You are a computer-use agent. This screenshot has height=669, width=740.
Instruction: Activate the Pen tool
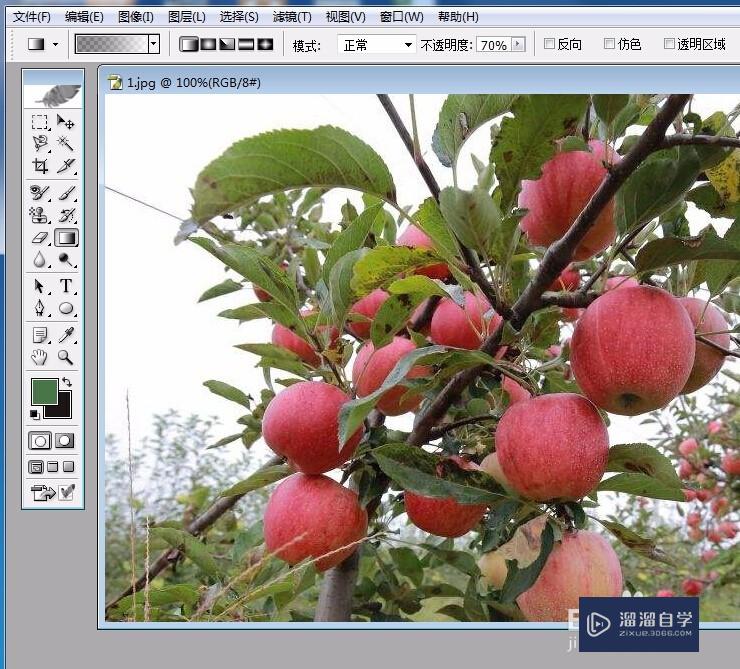40,308
